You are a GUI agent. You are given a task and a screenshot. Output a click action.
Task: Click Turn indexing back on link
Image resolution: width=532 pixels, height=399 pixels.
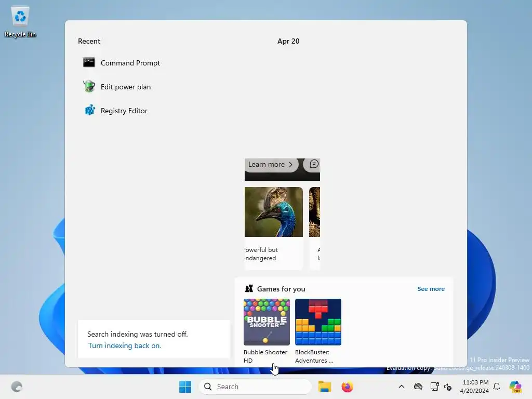tap(125, 345)
